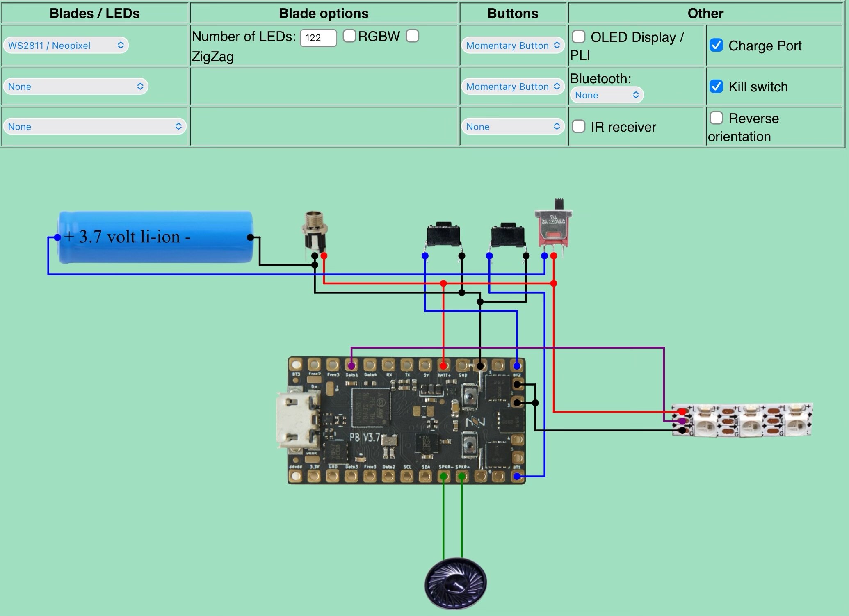849x616 pixels.
Task: Open the WS2811 / Neopixel blade dropdown
Action: pos(66,45)
